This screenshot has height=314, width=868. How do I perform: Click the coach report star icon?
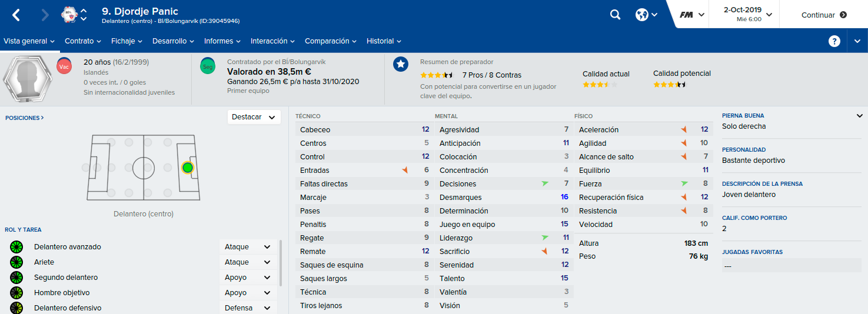401,64
